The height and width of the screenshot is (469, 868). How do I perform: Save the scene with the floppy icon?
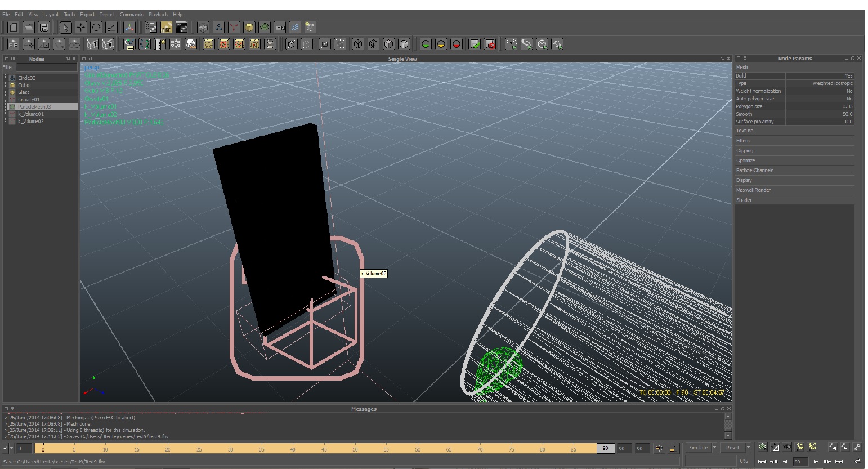tap(44, 27)
